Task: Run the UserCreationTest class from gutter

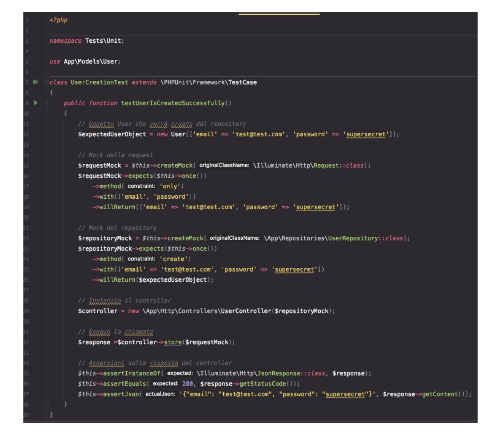Action: coord(35,82)
